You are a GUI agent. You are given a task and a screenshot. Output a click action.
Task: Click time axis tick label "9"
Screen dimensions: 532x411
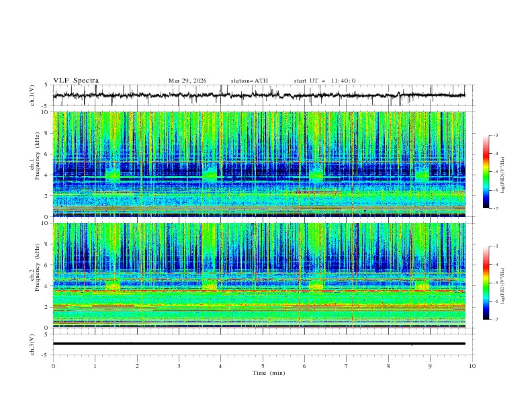[x=430, y=366]
